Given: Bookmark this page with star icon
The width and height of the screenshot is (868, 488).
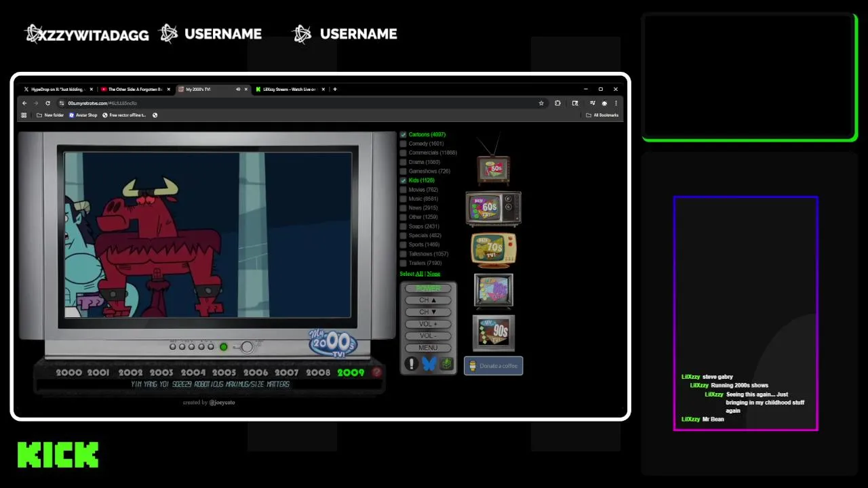Looking at the screenshot, I should click(x=541, y=103).
